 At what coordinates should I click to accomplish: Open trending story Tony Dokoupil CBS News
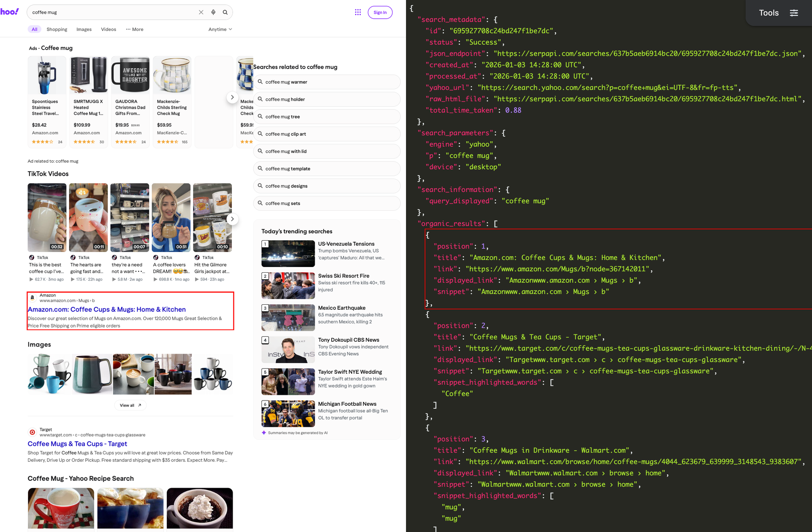click(349, 340)
